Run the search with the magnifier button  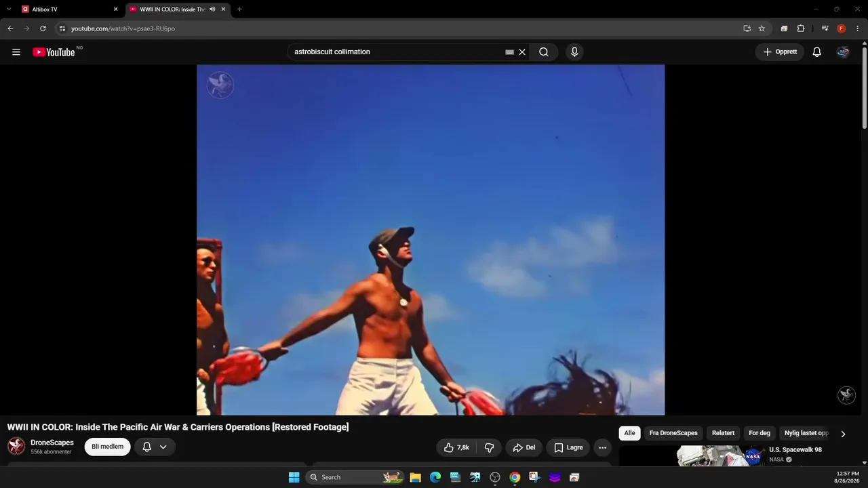pos(544,52)
